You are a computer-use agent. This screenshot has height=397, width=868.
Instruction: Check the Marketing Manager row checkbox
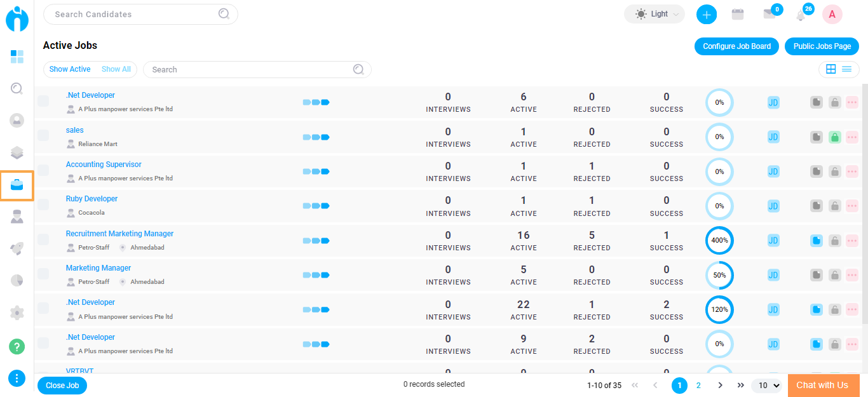pos(43,274)
